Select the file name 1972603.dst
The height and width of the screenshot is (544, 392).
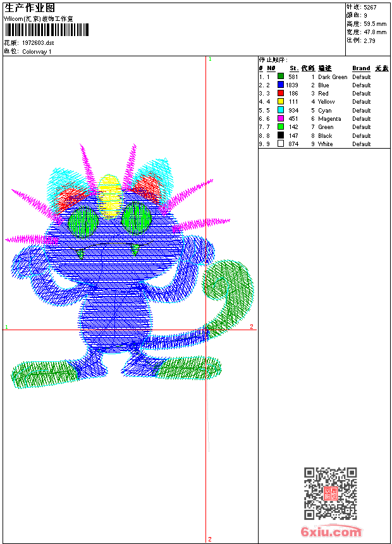click(38, 42)
